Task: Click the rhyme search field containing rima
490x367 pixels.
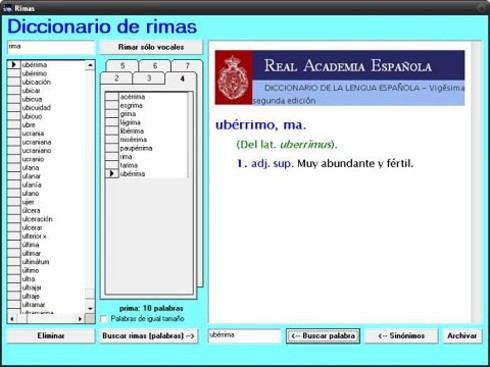Action: click(51, 47)
